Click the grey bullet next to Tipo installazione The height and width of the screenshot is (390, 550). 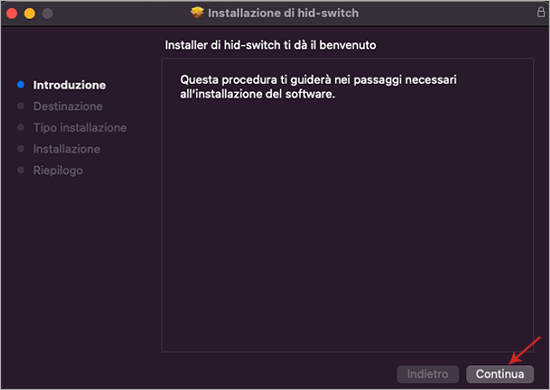point(21,127)
